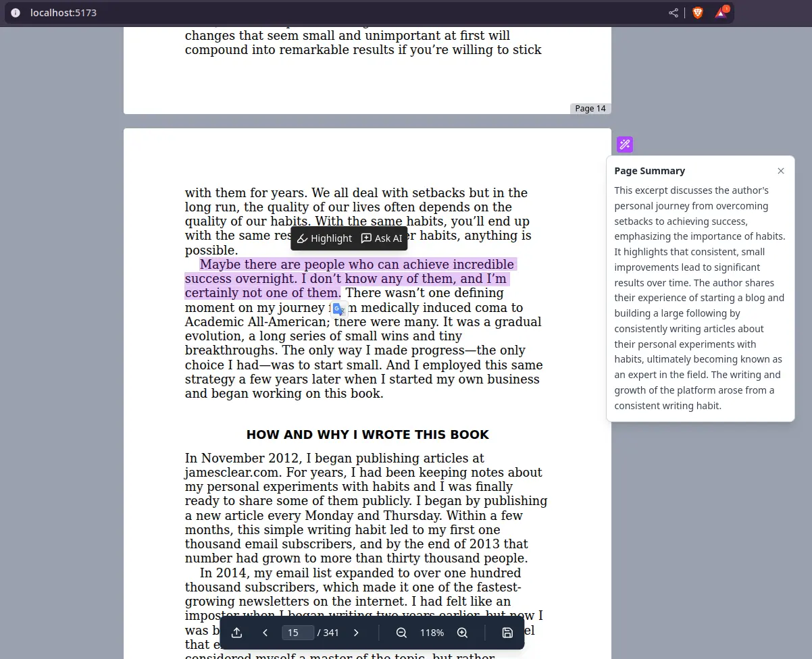Open the browser share menu
This screenshot has height=659, width=812.
673,12
